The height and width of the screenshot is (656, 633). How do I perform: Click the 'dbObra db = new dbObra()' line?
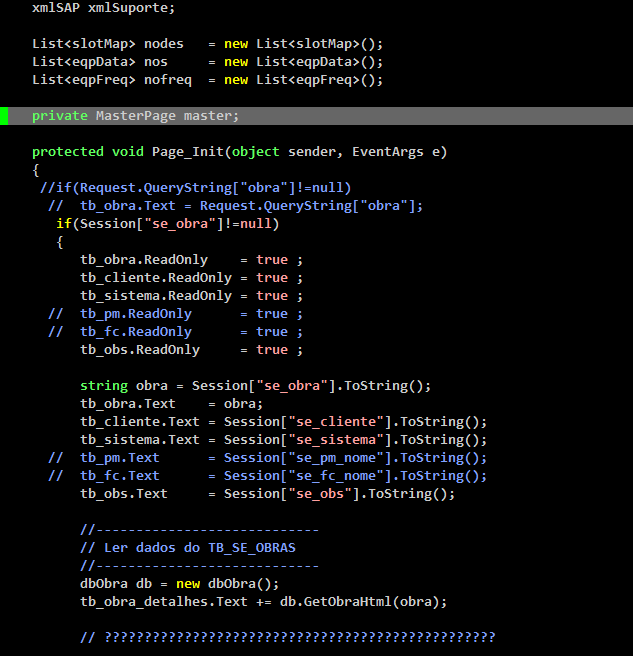pos(179,584)
